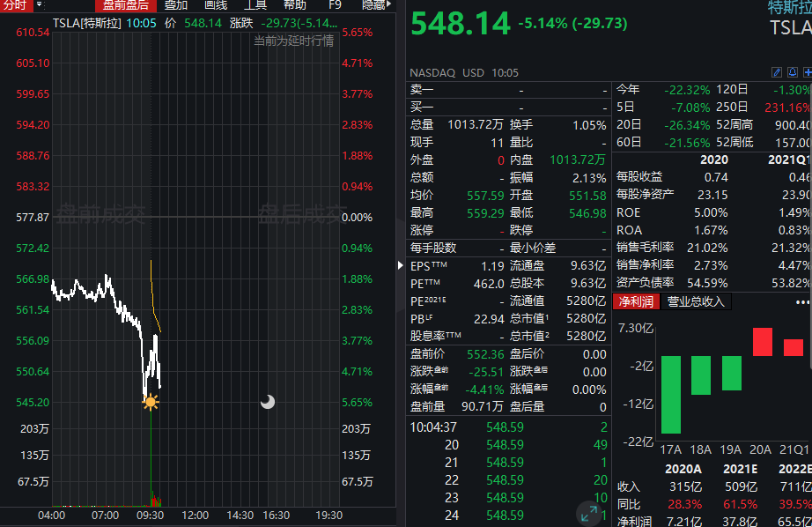Collapse the quote panel with side arrow
Image resolution: width=812 pixels, height=527 pixels.
click(x=400, y=265)
